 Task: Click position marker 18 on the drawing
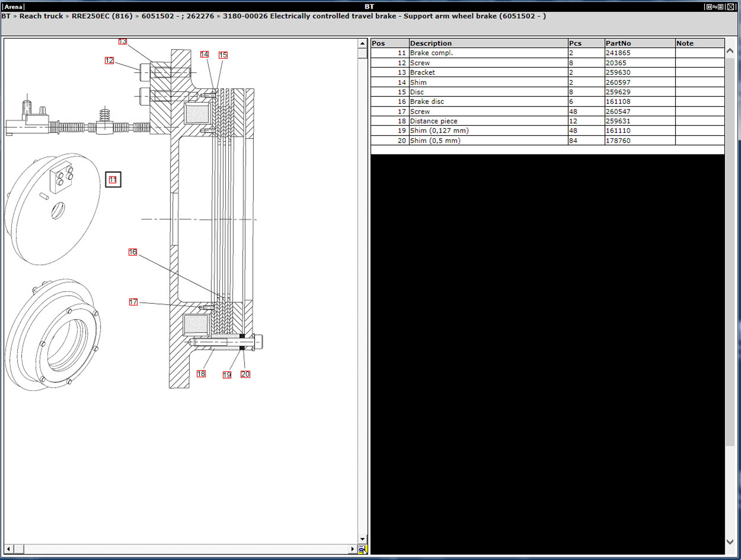click(x=201, y=374)
